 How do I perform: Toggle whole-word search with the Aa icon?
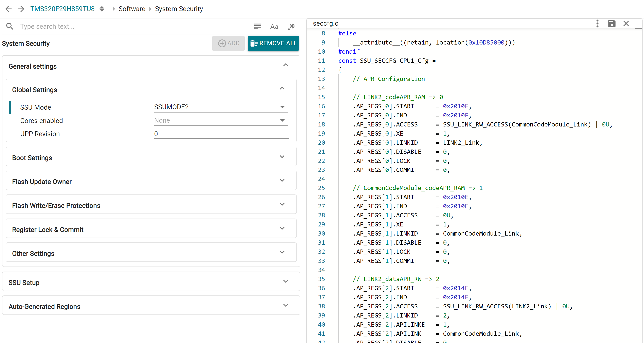coord(274,26)
